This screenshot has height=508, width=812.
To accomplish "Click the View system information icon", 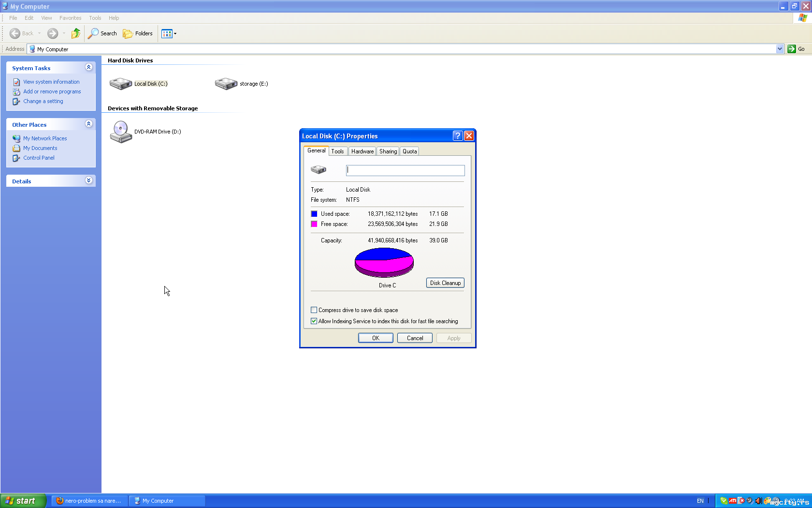I will click(16, 82).
